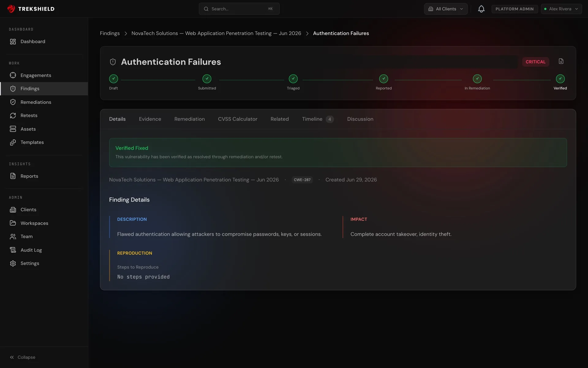Click the export document icon beside CRITICAL

[x=561, y=61]
